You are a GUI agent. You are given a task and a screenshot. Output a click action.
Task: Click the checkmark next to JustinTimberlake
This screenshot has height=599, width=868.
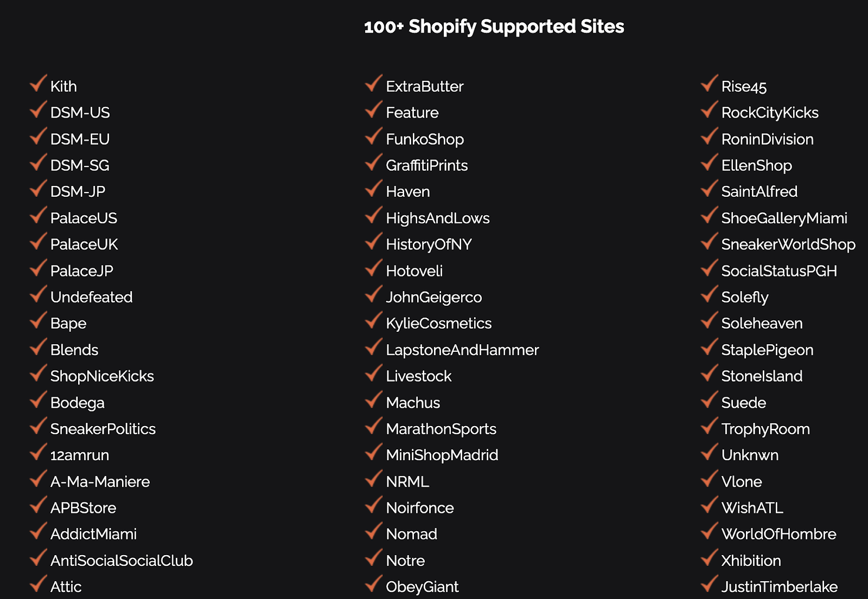pos(710,584)
